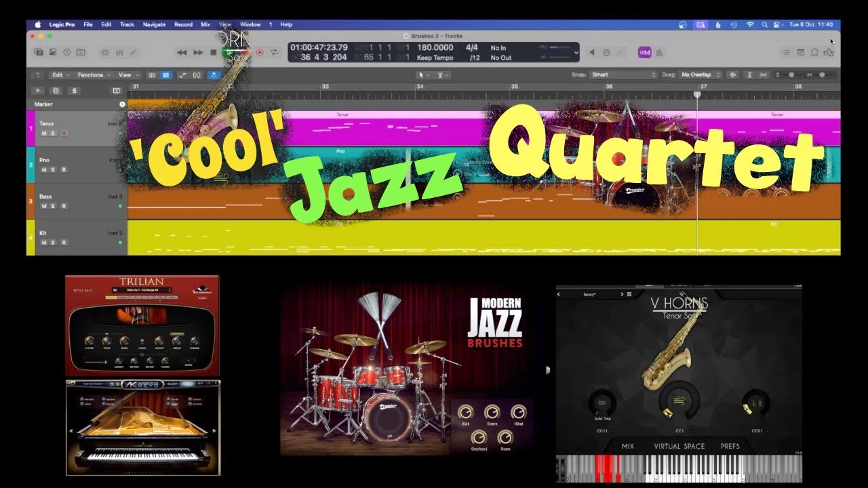Image resolution: width=868 pixels, height=488 pixels.
Task: Open the Snap Smart dropdown
Action: 623,75
